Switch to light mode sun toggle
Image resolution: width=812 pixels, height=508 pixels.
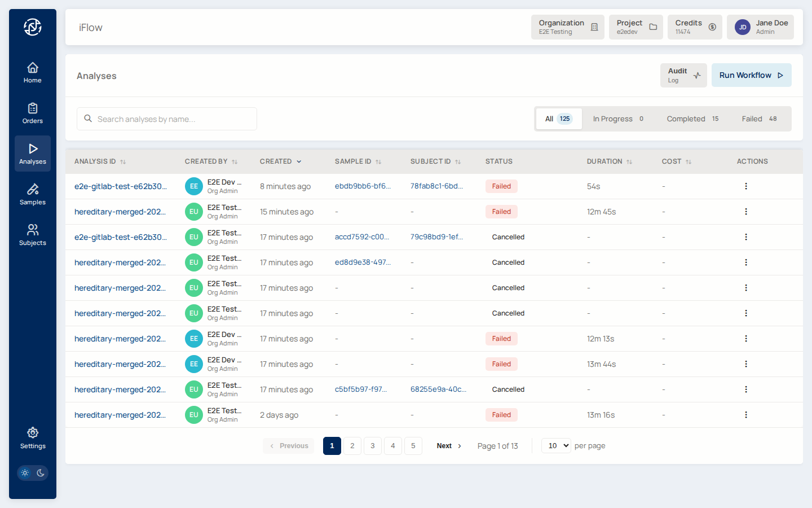tap(25, 473)
